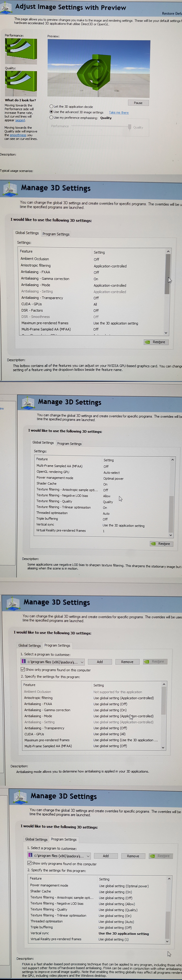Click 'Not supported for this application' value
182x980 pixels.
[x=118, y=692]
